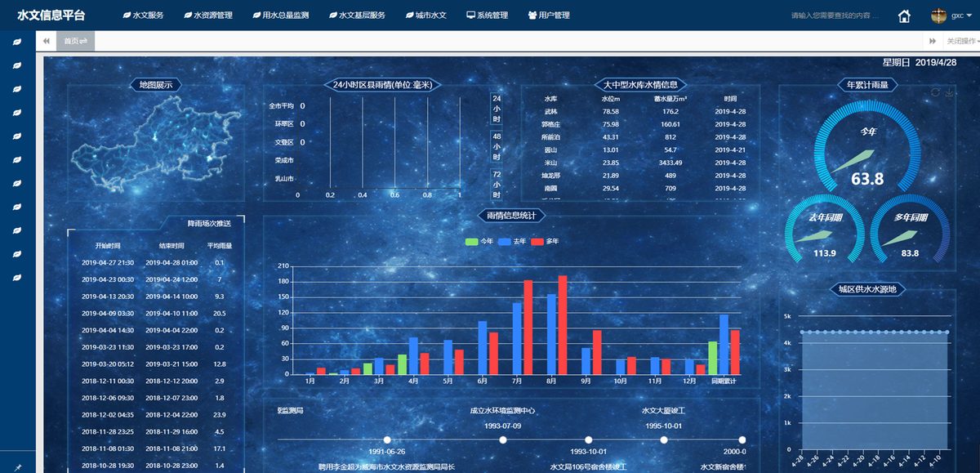Select the 1993-07-09 timeline point

tap(503, 440)
